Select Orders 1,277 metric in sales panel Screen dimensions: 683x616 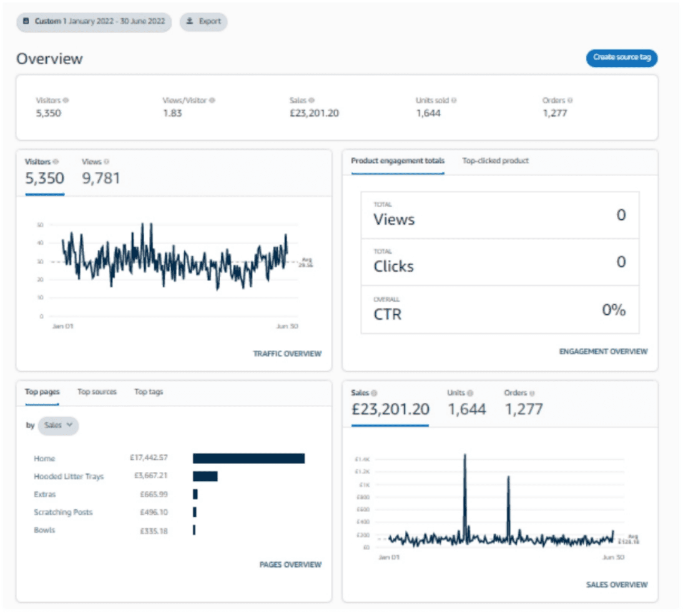point(524,403)
